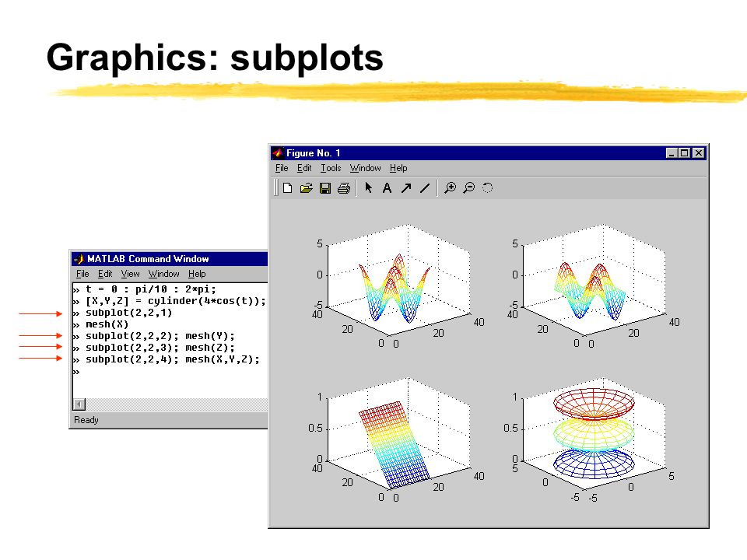Open the Figure window Help menu

[x=398, y=168]
